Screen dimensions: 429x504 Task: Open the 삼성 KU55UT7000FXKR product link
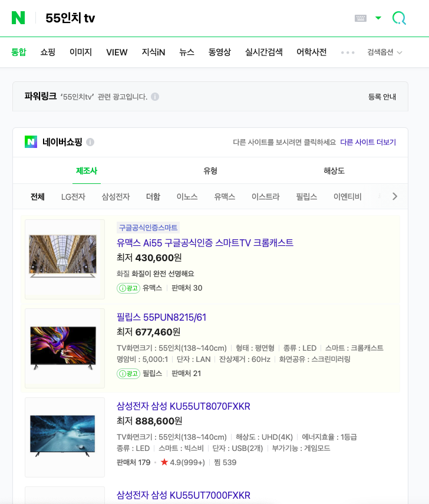(183, 495)
